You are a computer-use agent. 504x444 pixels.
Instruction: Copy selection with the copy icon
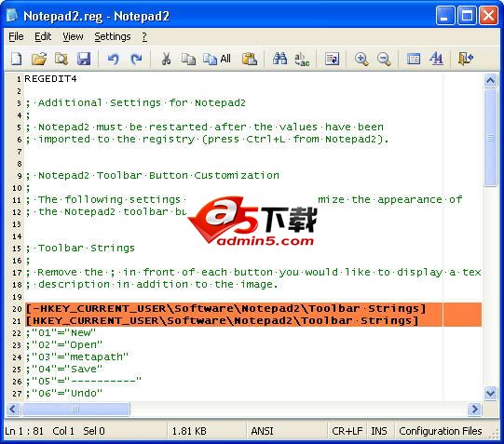point(188,59)
